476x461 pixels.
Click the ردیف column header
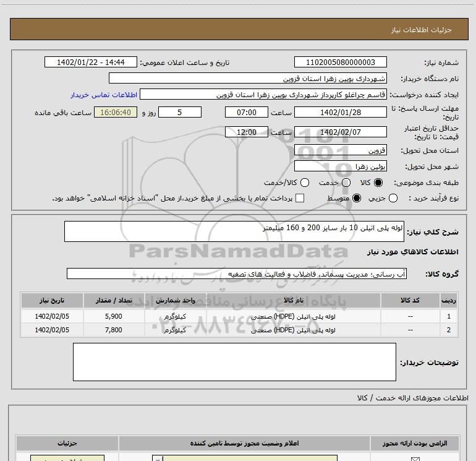point(448,300)
